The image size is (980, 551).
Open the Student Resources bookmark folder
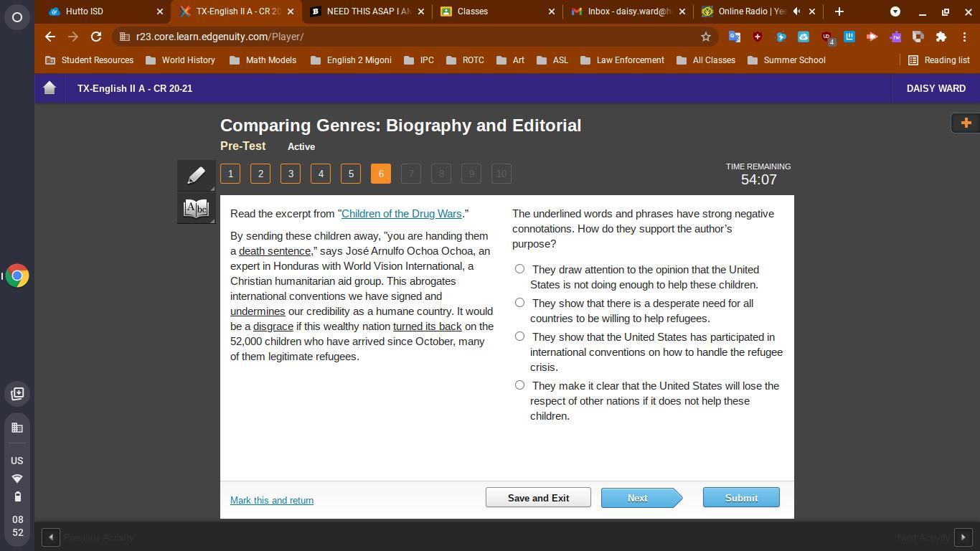point(89,60)
